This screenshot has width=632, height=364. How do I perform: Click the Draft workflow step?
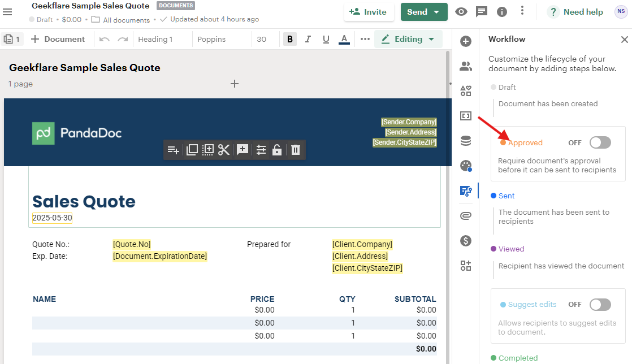(503, 87)
